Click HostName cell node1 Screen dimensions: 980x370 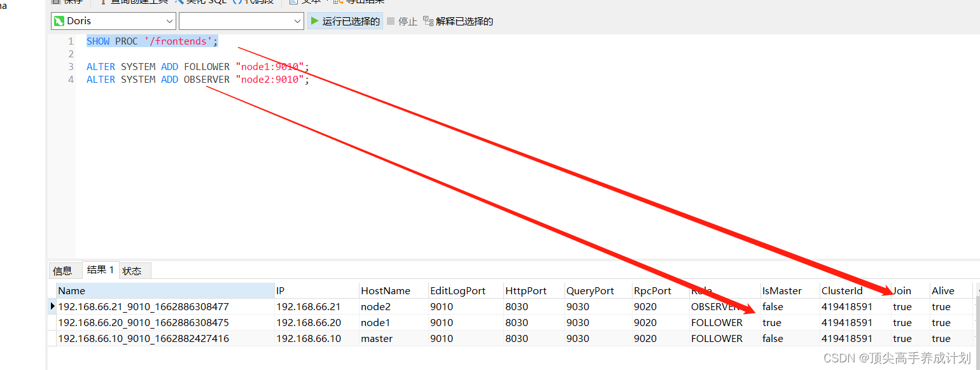(394, 322)
